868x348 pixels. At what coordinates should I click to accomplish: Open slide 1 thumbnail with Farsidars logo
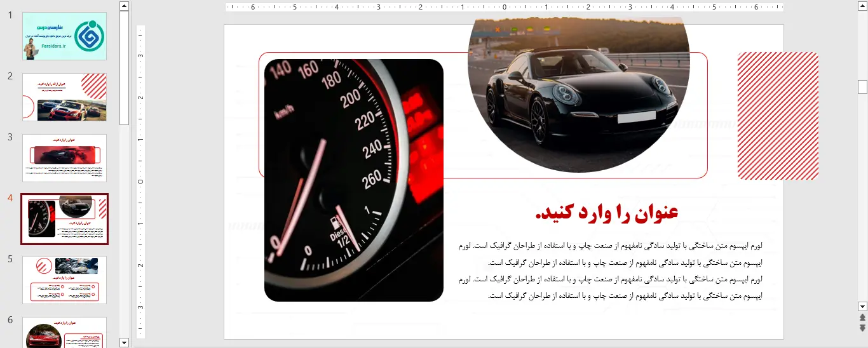(64, 36)
